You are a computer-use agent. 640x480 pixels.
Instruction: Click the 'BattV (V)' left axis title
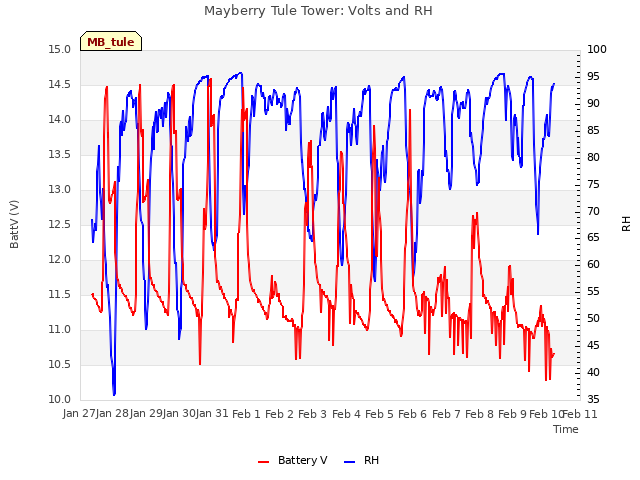coord(14,224)
